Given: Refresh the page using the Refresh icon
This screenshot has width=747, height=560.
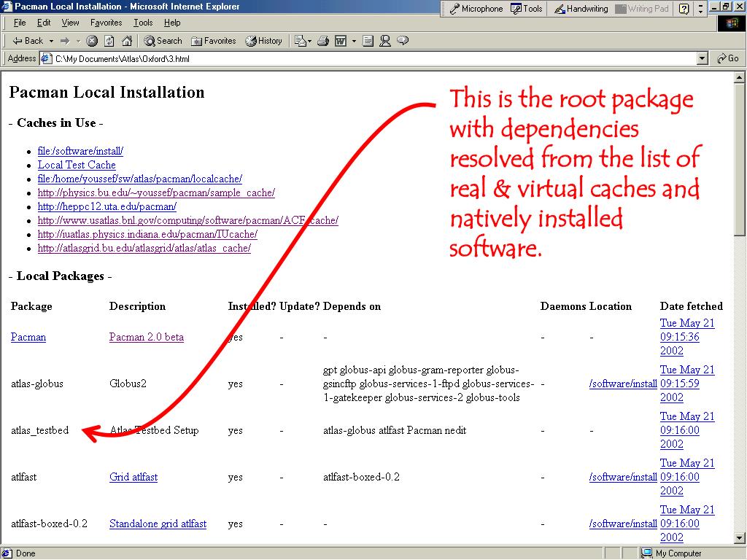Looking at the screenshot, I should (x=109, y=41).
